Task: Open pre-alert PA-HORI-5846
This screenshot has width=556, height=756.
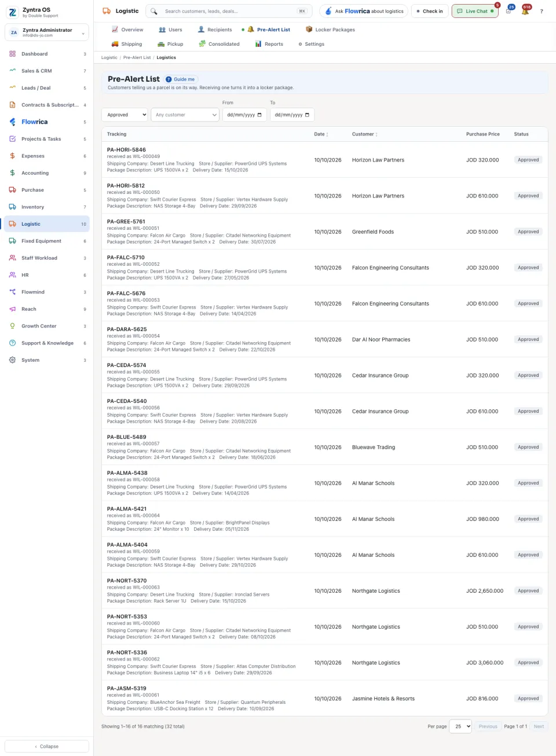Action: pos(126,149)
